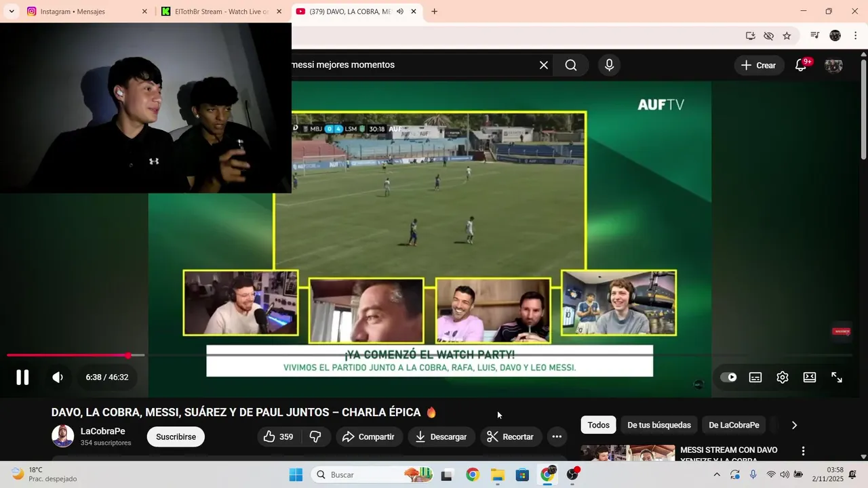
Task: Select the Todos filter chip
Action: (598, 425)
